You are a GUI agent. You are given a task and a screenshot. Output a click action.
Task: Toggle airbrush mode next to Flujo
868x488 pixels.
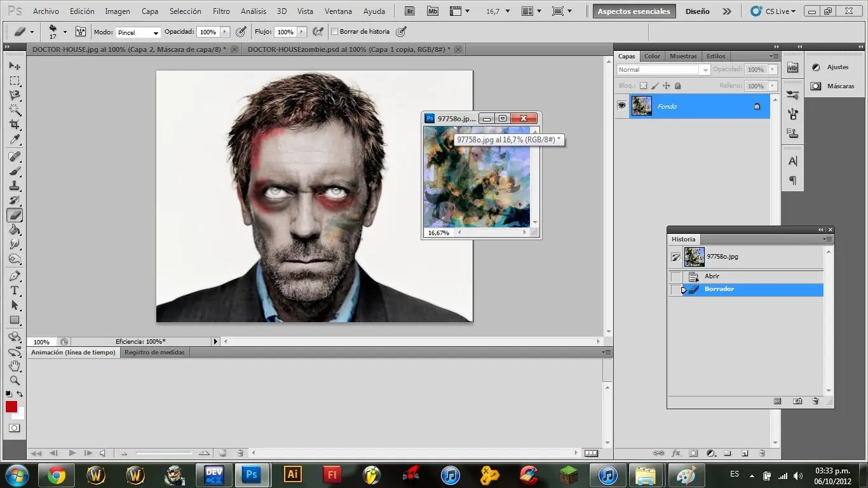point(318,31)
